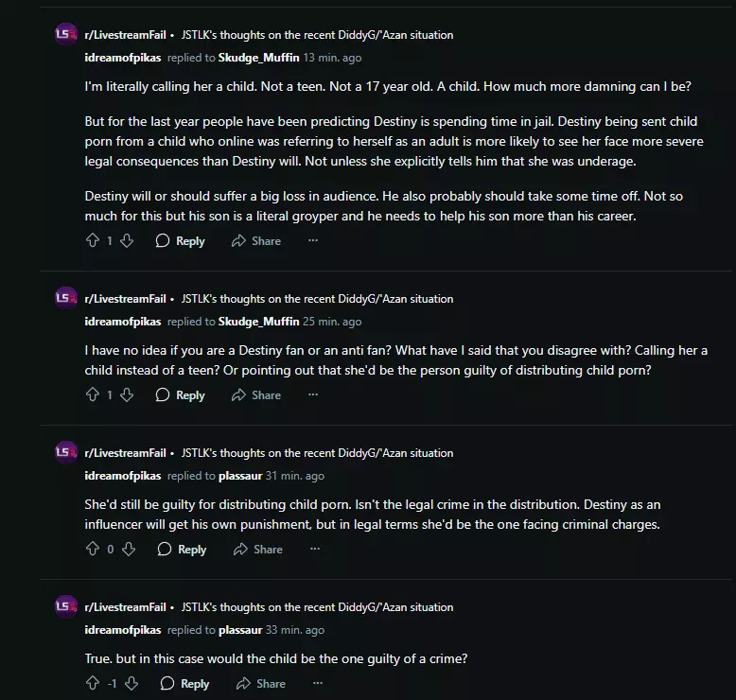The width and height of the screenshot is (736, 700).
Task: Share the 'True. but in this case' comment
Action: 261,684
